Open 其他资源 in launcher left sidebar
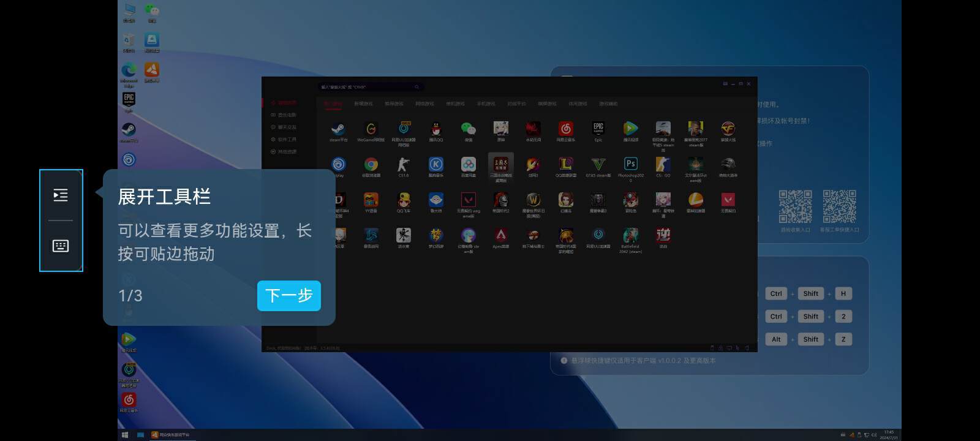The height and width of the screenshot is (441, 980). point(284,152)
